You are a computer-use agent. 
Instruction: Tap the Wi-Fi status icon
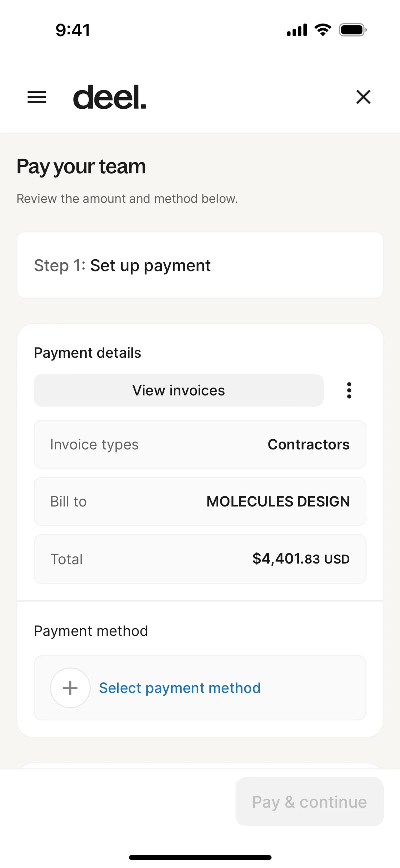[x=323, y=30]
